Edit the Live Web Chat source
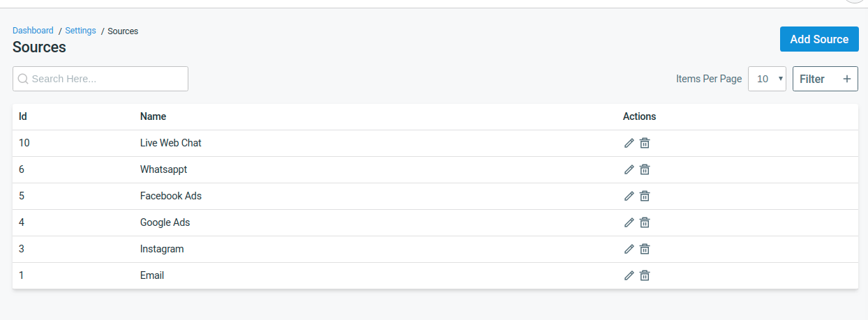This screenshot has height=320, width=868. 629,143
